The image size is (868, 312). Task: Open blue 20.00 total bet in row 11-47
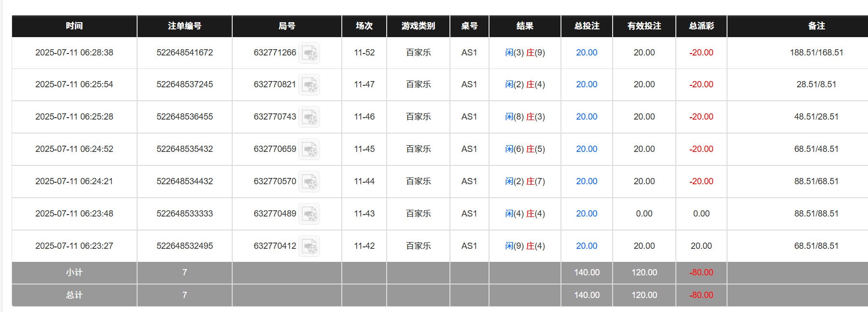[586, 84]
